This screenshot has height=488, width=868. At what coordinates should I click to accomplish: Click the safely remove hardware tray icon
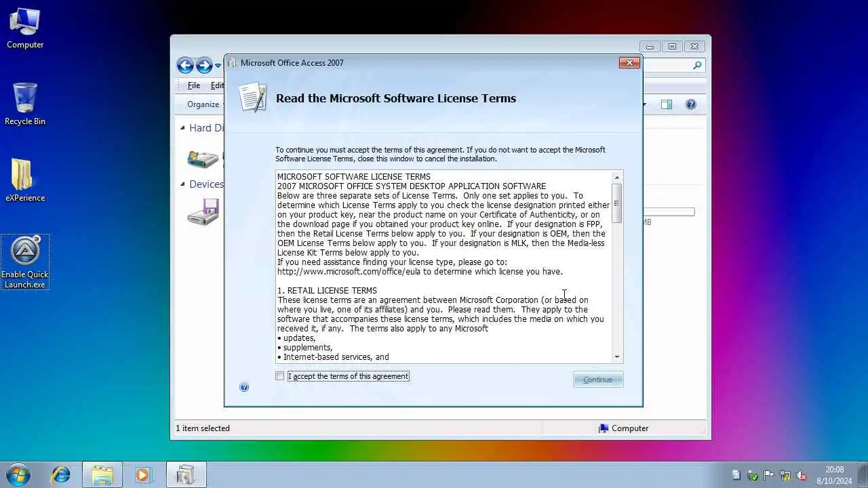753,475
